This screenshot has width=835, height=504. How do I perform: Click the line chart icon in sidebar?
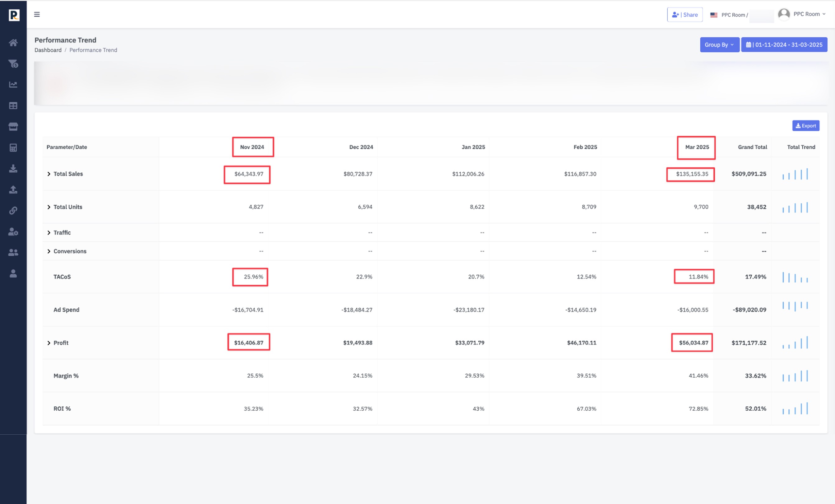point(13,84)
